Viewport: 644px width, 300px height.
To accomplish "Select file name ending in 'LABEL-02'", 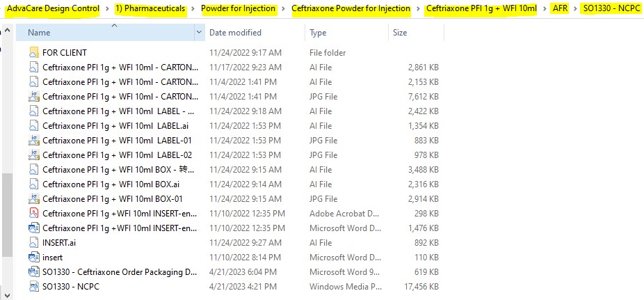I will pos(117,155).
